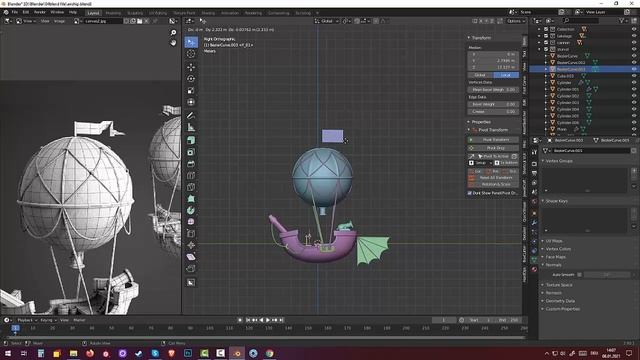Open the File menu

coord(15,12)
